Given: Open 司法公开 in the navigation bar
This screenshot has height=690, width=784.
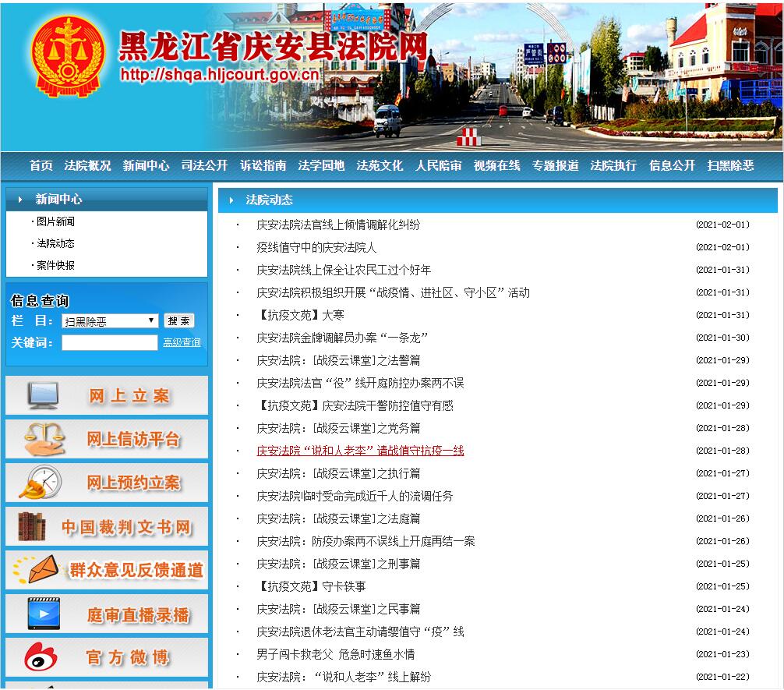Looking at the screenshot, I should 204,165.
